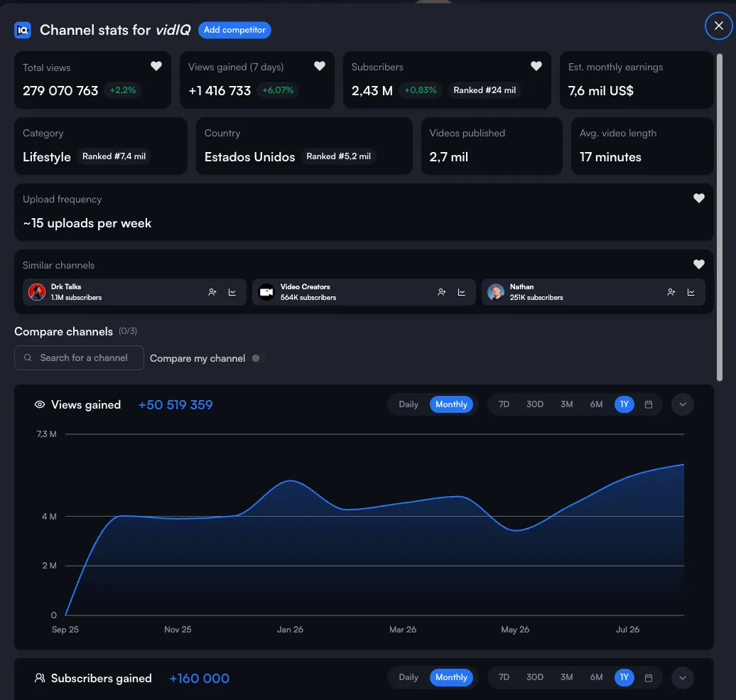
Task: Select 7D range in Subscribers gained
Action: 504,677
